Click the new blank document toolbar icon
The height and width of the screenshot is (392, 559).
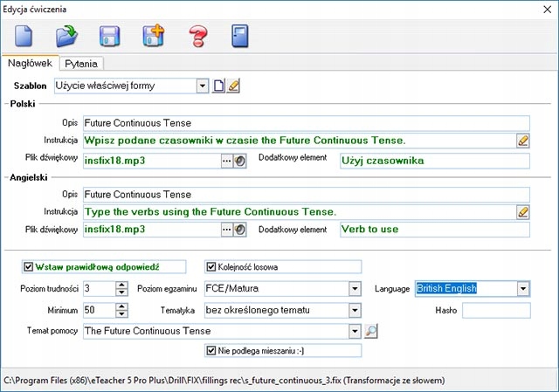pos(24,37)
